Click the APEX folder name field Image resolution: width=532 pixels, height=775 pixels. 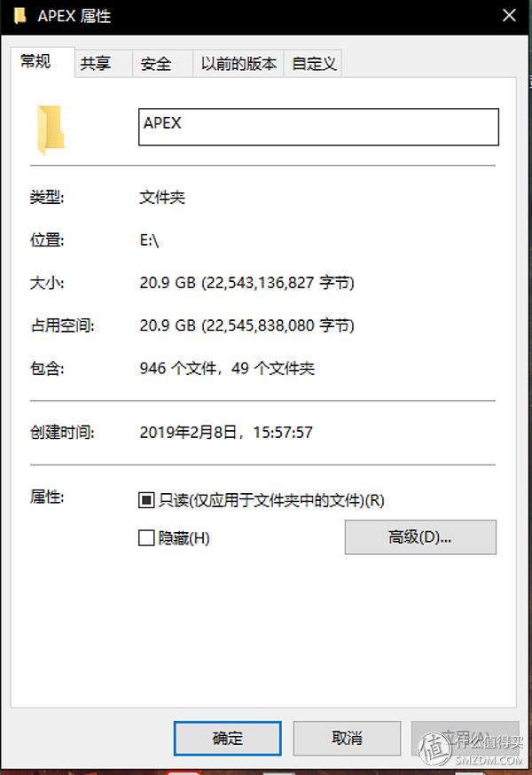318,127
